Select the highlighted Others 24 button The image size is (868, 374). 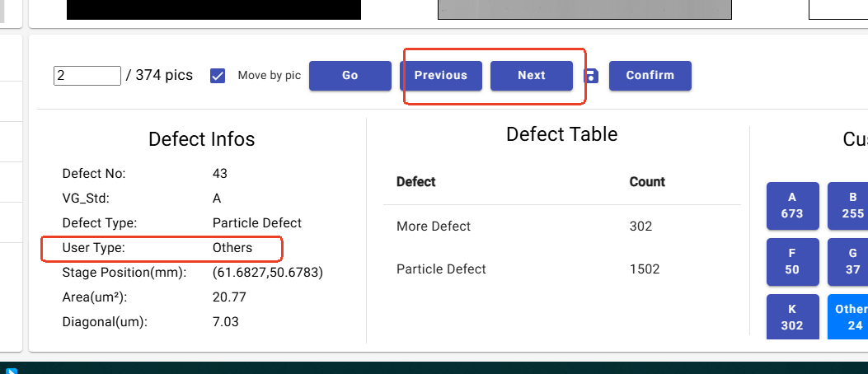point(848,317)
